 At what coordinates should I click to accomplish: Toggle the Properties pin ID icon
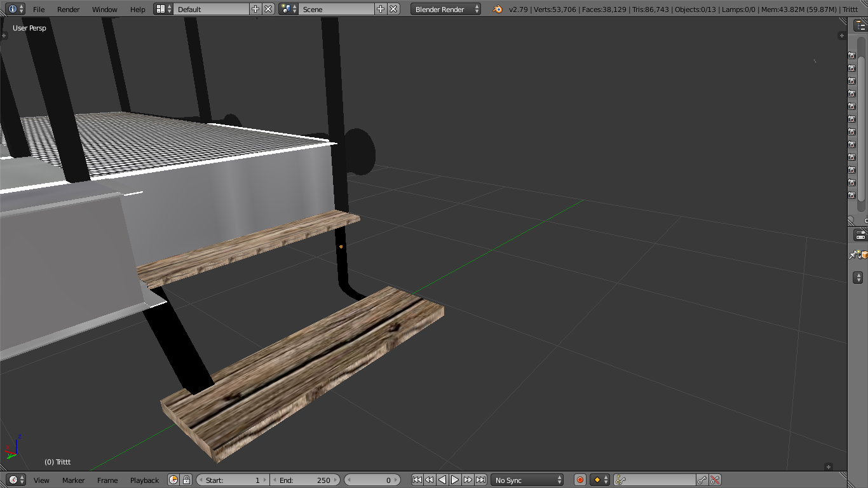pyautogui.click(x=853, y=255)
